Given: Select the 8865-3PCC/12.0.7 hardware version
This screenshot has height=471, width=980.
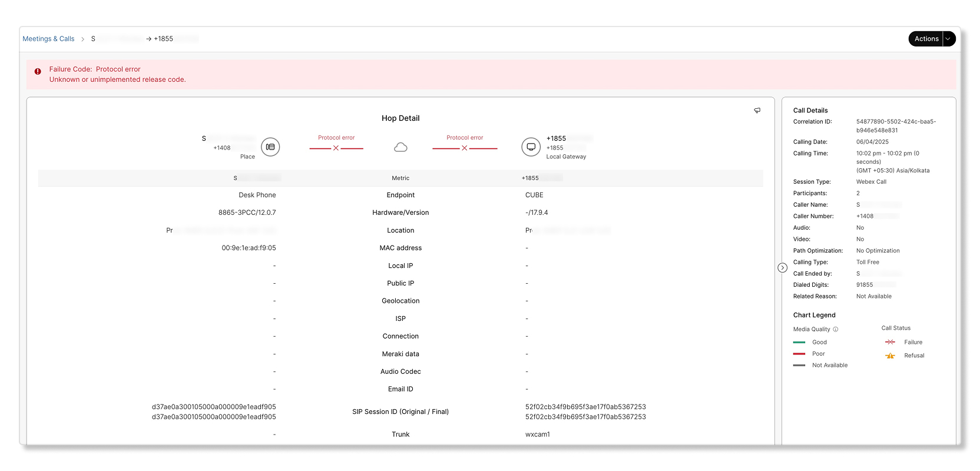Looking at the screenshot, I should 247,213.
